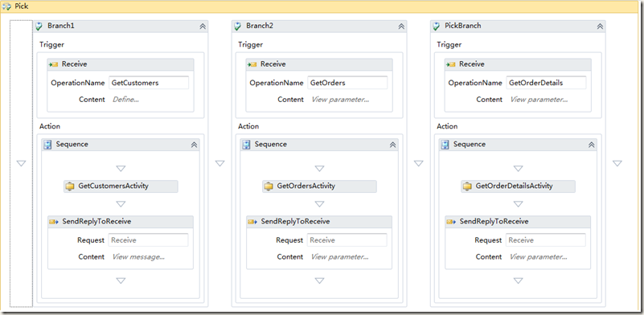644x315 pixels.
Task: Select the PickBranch title text
Action: (463, 26)
